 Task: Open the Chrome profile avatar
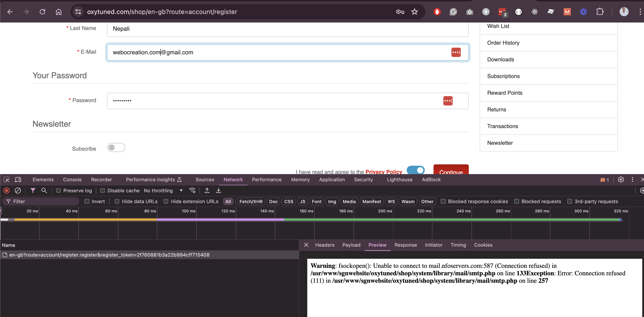[x=624, y=12]
